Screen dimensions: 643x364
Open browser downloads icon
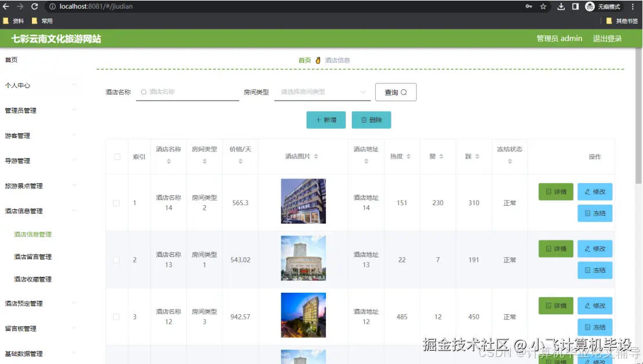coord(561,6)
